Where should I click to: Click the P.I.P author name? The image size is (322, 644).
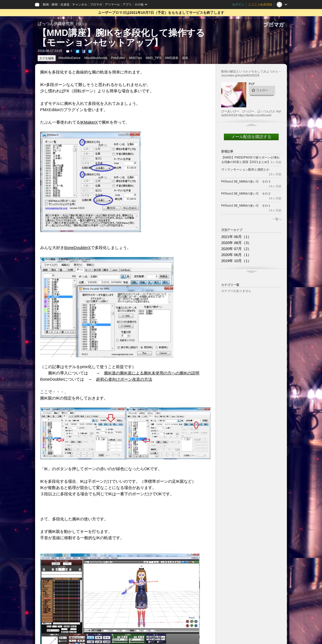[x=252, y=84]
